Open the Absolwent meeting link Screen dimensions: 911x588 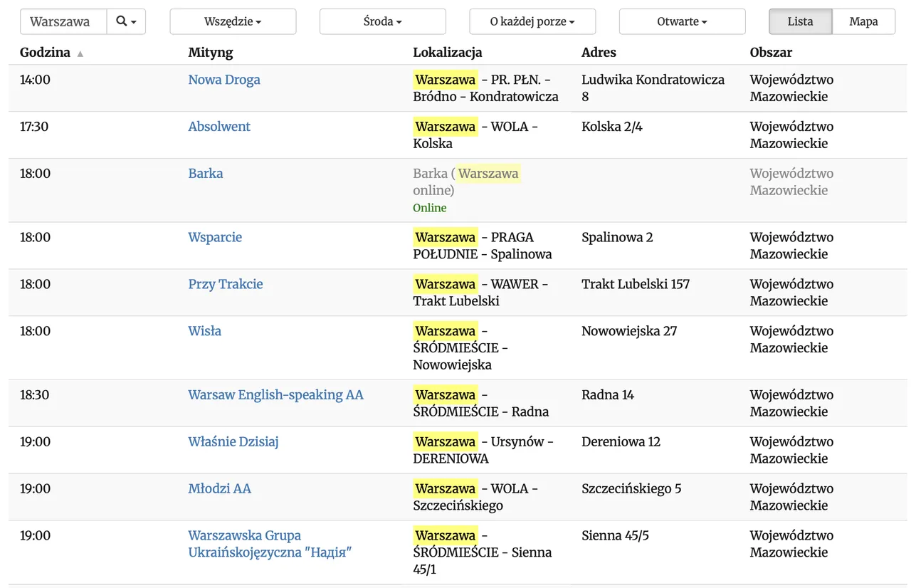(x=219, y=127)
